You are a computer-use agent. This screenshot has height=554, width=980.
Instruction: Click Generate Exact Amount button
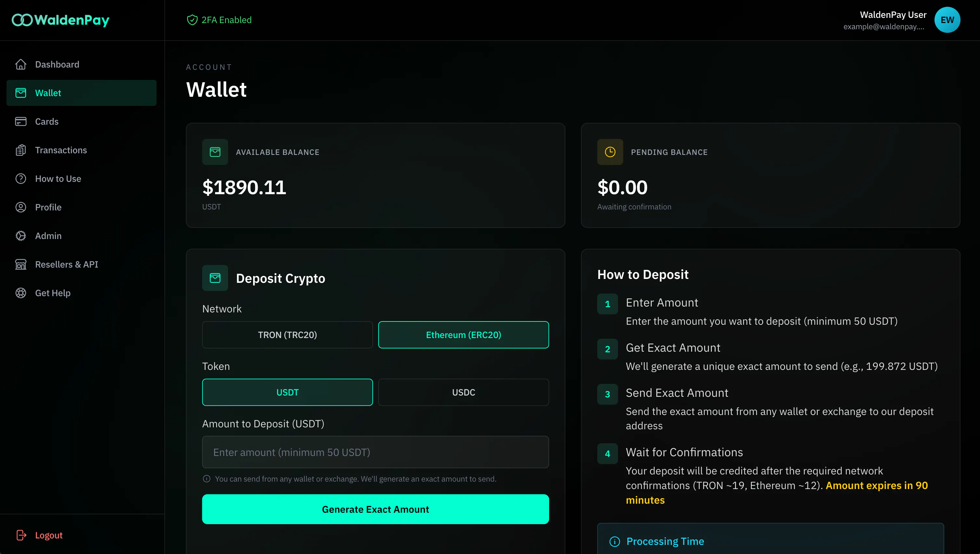375,509
